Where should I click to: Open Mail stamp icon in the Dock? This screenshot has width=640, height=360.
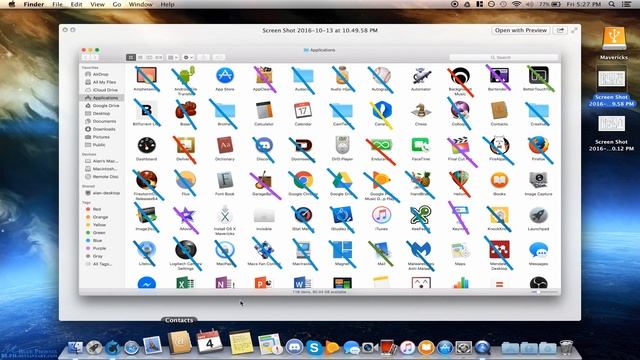tap(153, 345)
